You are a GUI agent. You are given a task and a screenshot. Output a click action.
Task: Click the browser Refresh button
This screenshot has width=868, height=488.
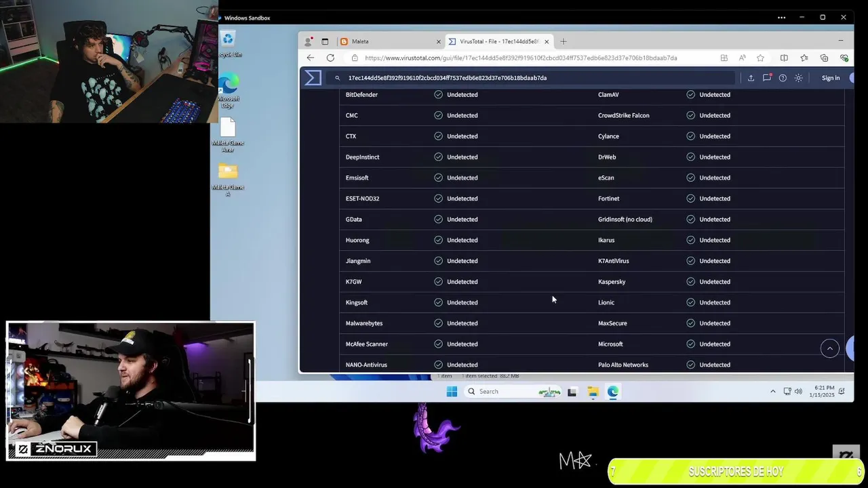(330, 58)
